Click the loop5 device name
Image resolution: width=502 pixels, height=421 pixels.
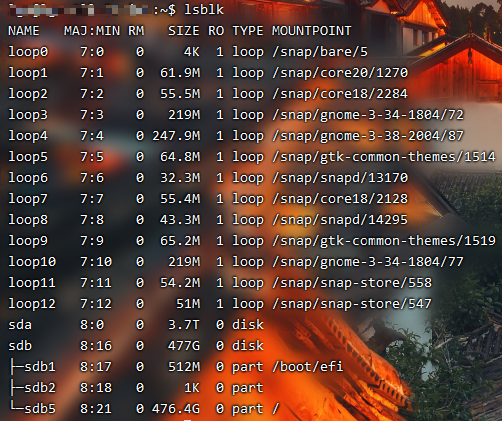28,157
